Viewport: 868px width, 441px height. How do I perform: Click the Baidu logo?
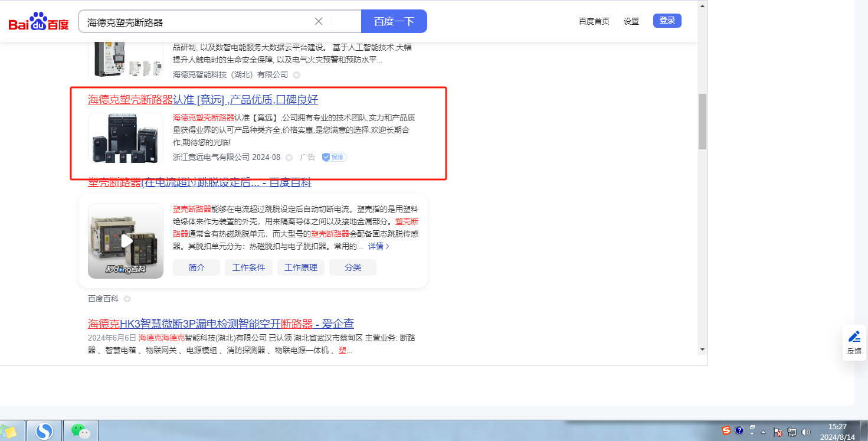pyautogui.click(x=39, y=22)
